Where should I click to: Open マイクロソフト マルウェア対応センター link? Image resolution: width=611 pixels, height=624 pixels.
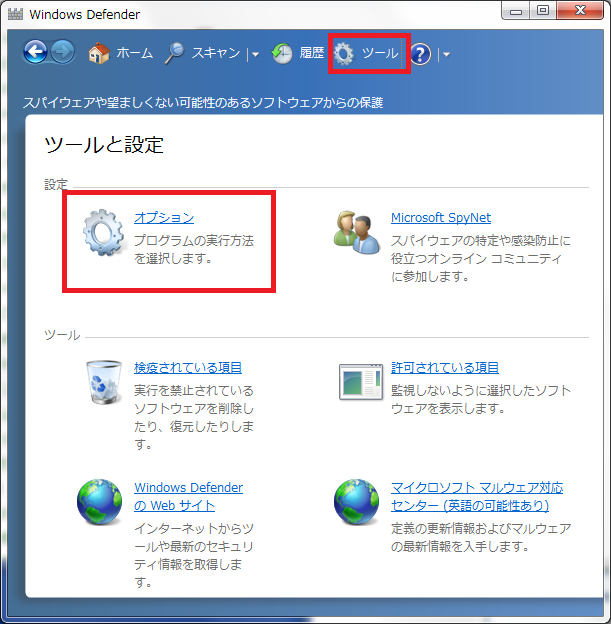477,497
